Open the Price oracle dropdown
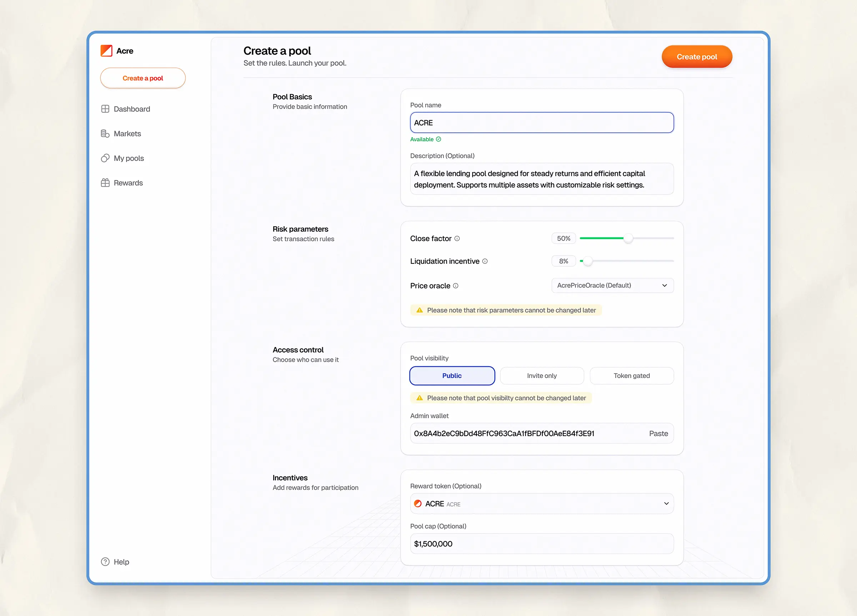 (x=612, y=285)
